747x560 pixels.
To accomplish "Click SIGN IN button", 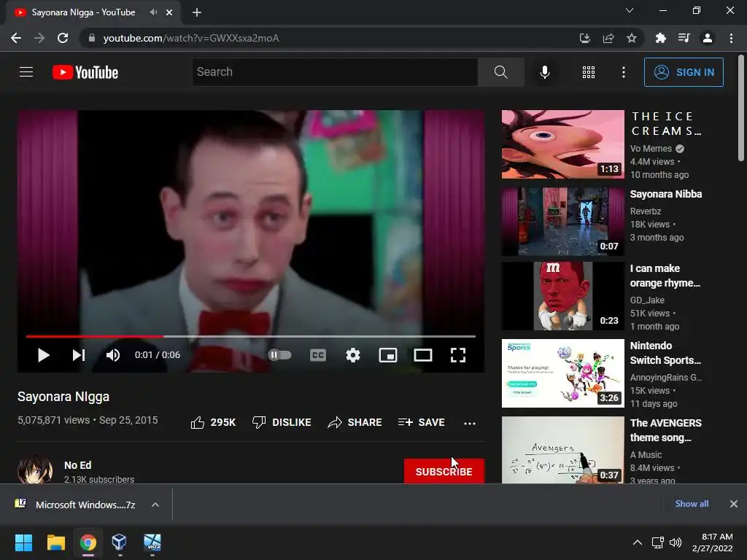I will point(684,72).
